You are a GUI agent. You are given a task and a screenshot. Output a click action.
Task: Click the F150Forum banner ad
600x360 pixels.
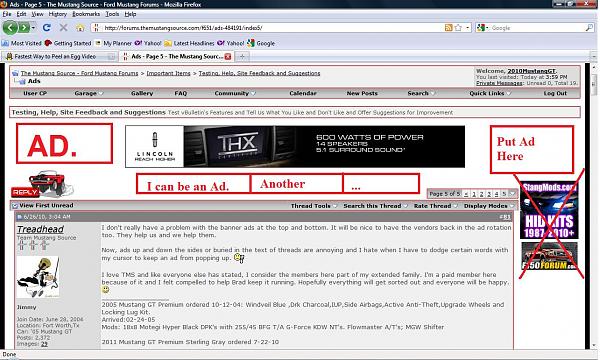[549, 256]
